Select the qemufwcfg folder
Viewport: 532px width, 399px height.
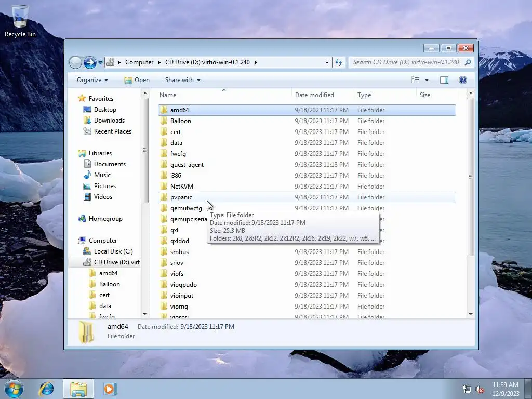point(186,208)
